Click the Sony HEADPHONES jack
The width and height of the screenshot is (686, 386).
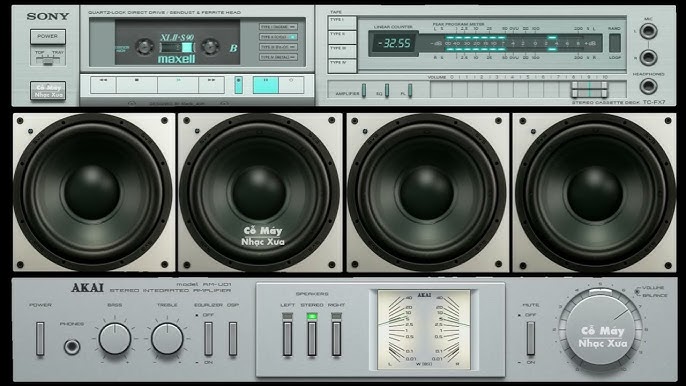[648, 86]
